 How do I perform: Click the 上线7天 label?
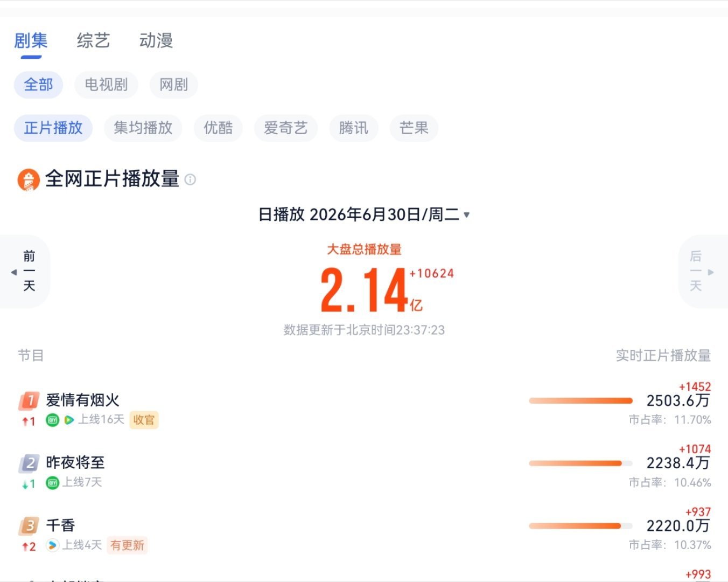(82, 482)
